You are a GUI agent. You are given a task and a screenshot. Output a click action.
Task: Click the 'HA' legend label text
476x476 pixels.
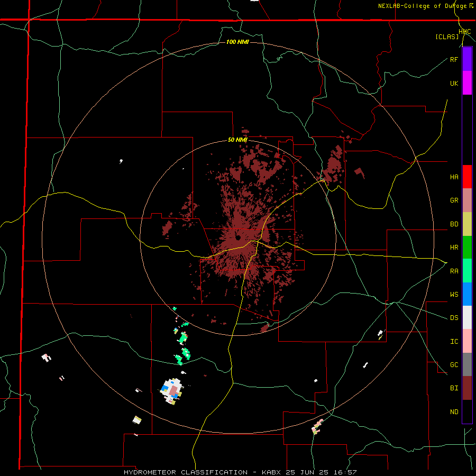point(454,177)
